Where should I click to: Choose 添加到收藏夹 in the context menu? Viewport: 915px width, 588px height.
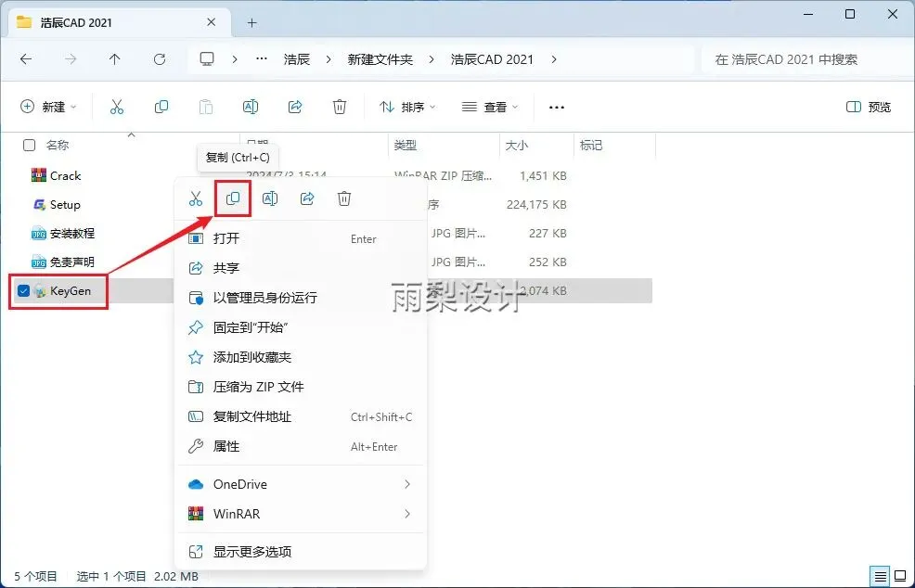301,357
